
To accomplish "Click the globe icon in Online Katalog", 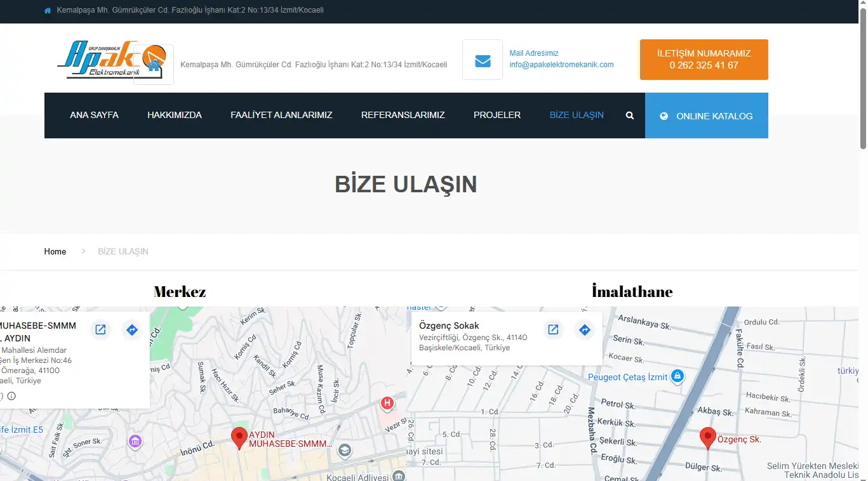I will [x=664, y=116].
